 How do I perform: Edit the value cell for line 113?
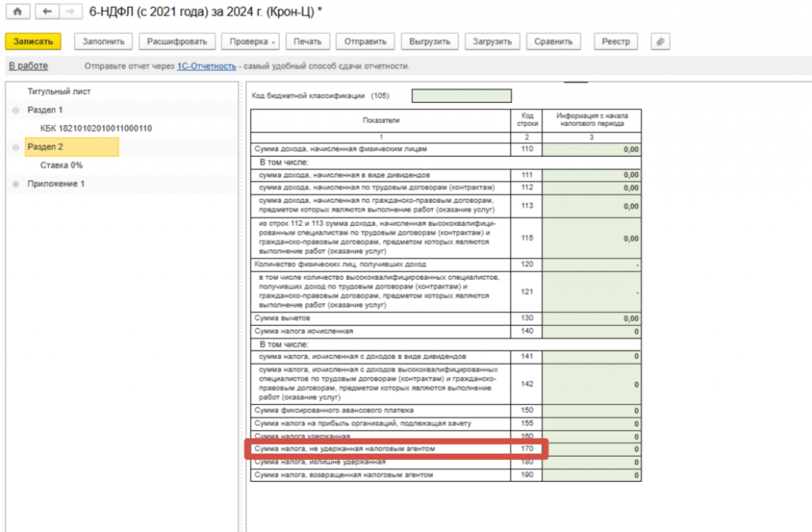coord(592,206)
